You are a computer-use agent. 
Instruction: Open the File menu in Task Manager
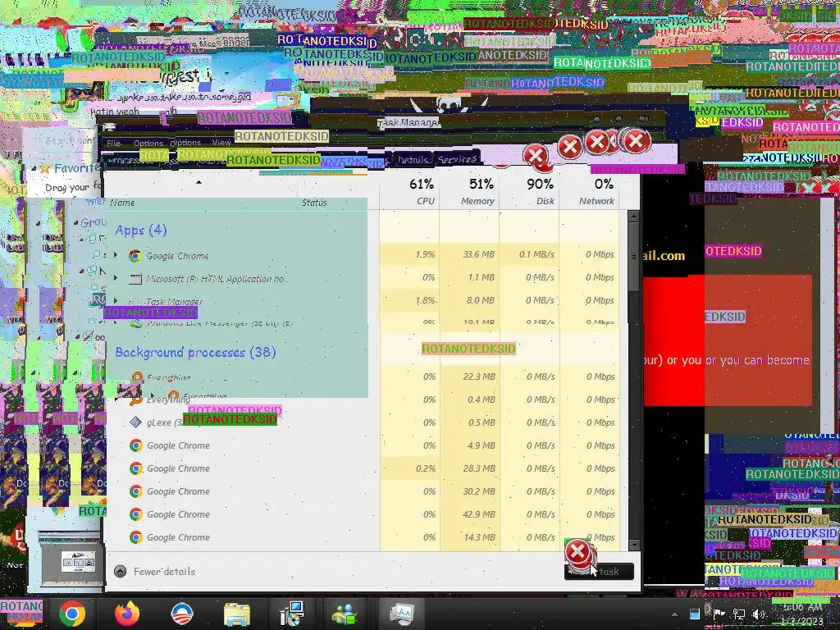coord(113,143)
